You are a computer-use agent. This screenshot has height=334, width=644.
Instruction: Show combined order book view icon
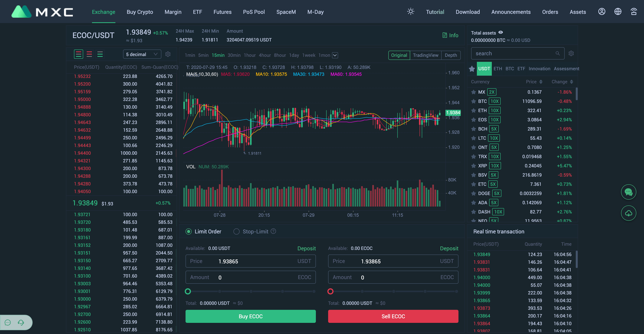point(79,54)
